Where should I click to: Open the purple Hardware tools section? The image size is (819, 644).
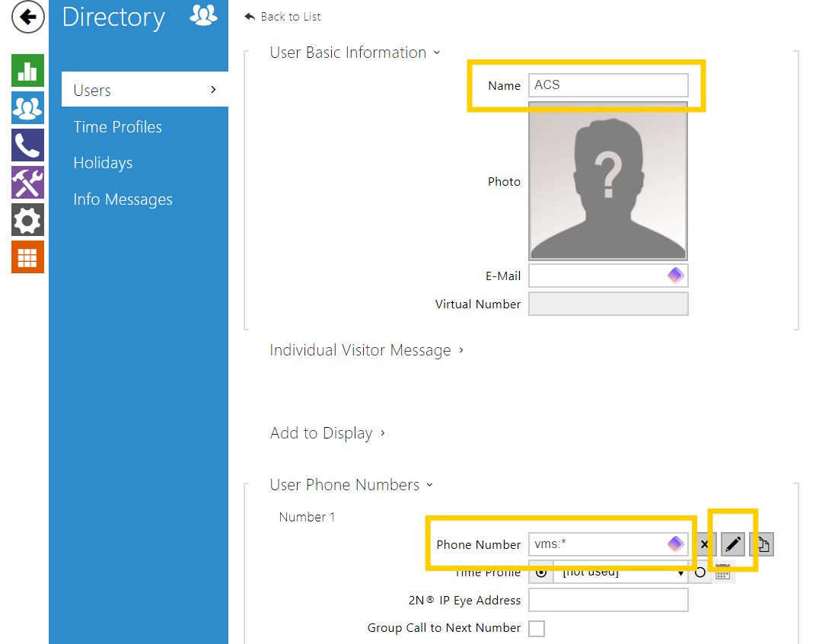coord(27,183)
